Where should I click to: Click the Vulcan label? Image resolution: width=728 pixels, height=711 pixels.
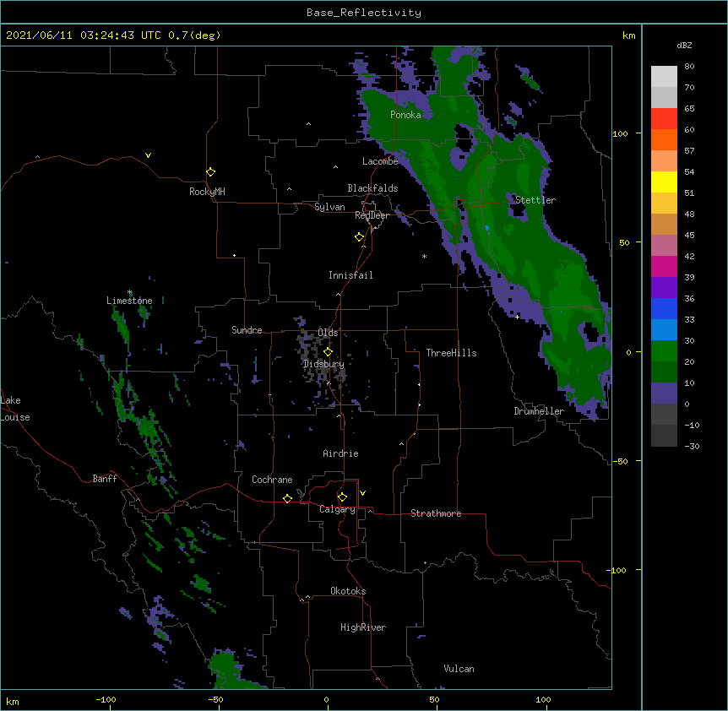click(x=459, y=669)
